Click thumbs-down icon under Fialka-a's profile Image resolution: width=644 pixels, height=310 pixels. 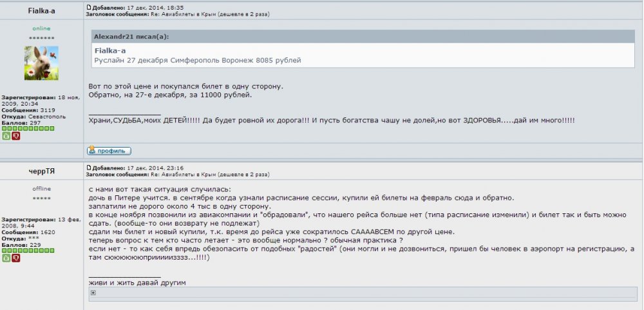coord(15,136)
